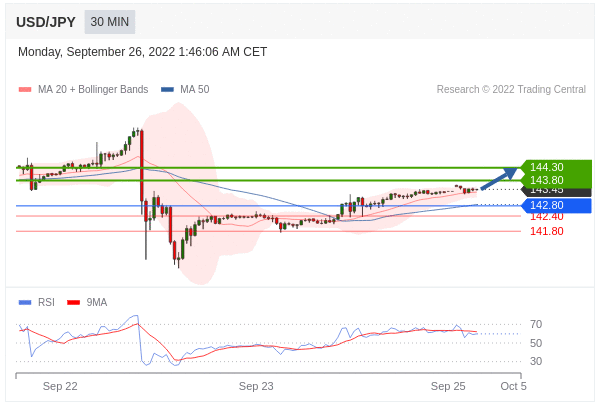601x410 pixels.
Task: Click the pink MA 20 legend swatch
Action: tap(25, 90)
